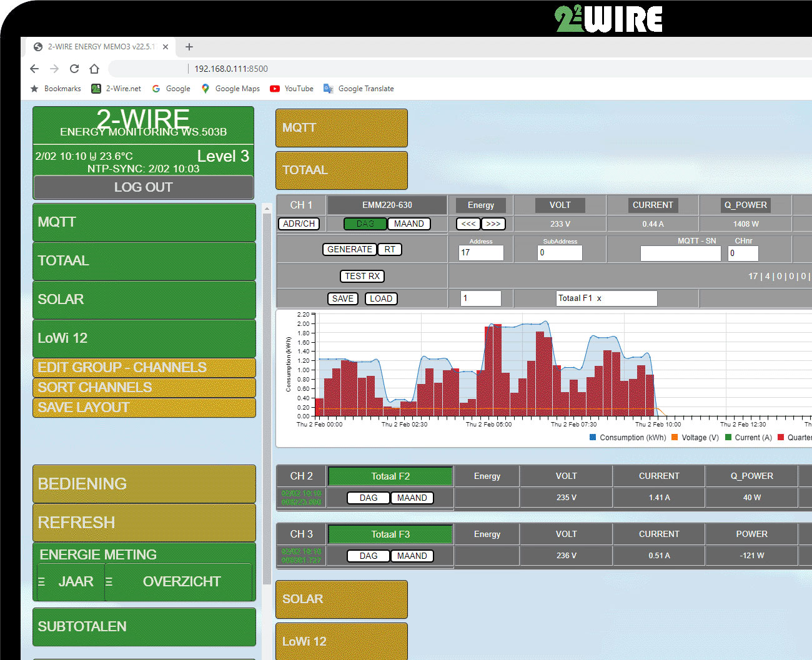Click SORT CHANNELS
The image size is (812, 660).
(144, 387)
